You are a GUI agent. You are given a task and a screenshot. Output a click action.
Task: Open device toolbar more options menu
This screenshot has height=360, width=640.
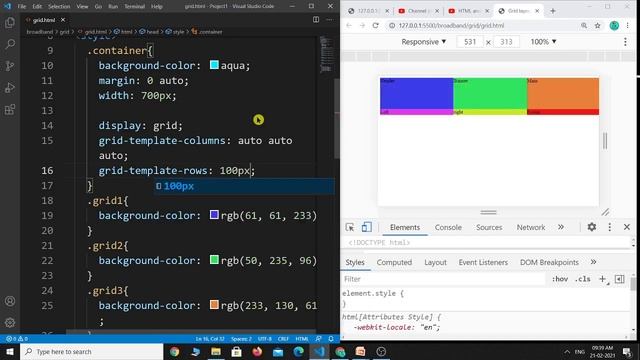pyautogui.click(x=625, y=42)
